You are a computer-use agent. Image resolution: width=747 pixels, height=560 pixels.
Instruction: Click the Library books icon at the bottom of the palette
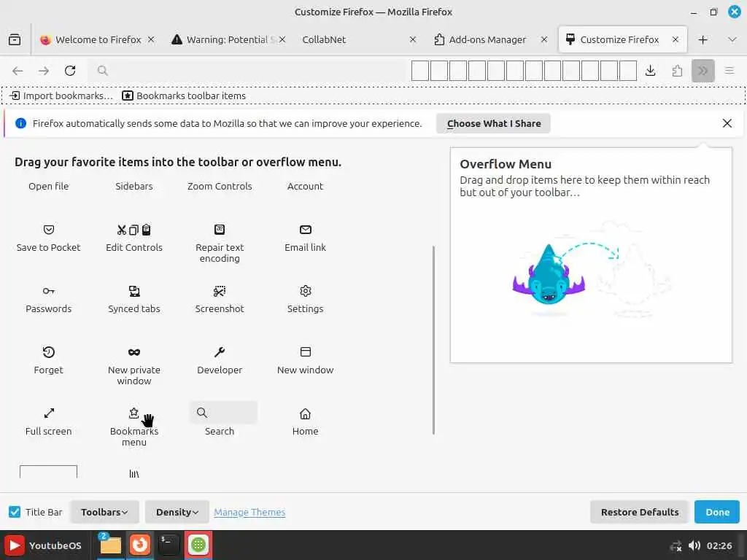pos(134,474)
